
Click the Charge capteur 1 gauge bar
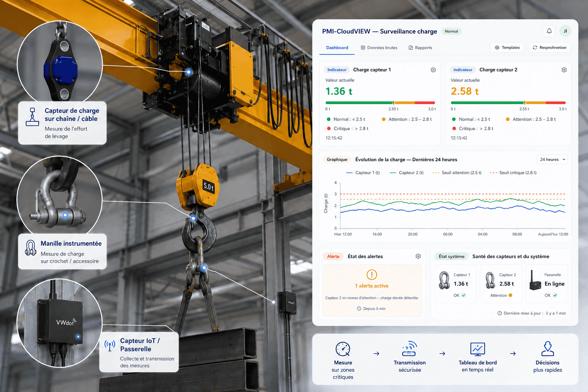pos(380,103)
